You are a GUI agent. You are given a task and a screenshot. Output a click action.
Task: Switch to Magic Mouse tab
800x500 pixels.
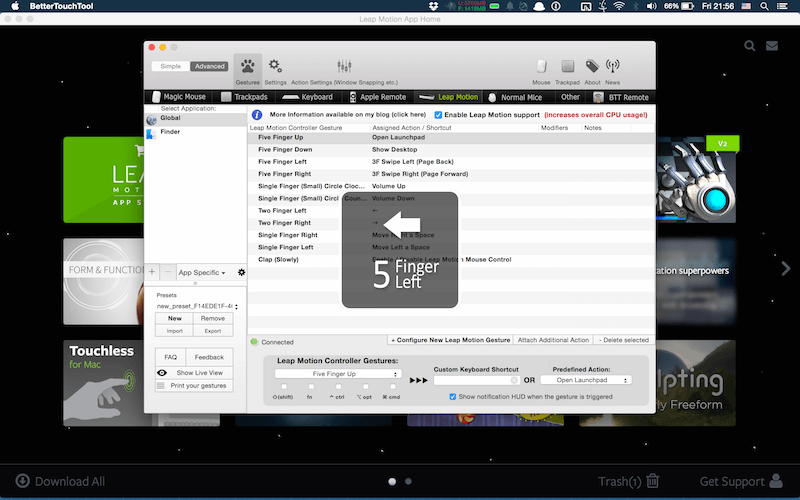coord(179,97)
